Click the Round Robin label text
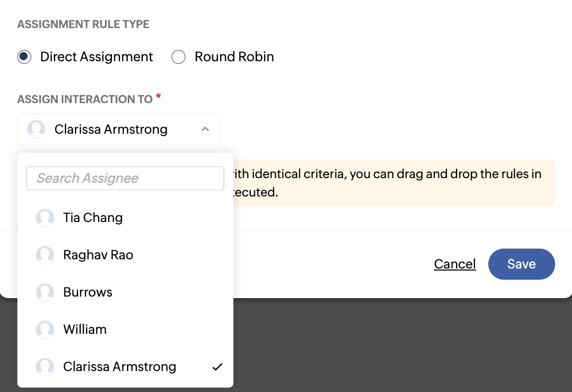572x392 pixels. coord(234,57)
